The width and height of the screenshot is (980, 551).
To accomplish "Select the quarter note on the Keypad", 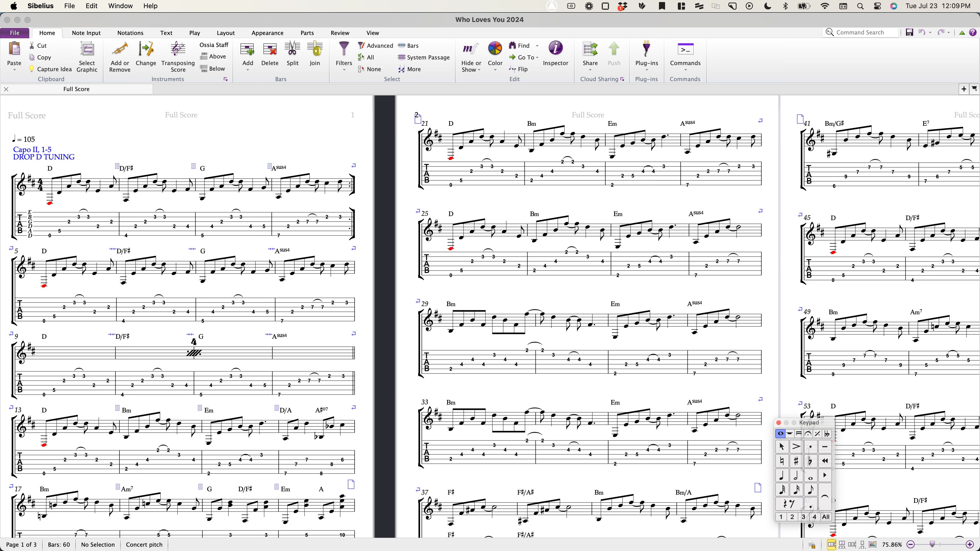I will [x=781, y=475].
